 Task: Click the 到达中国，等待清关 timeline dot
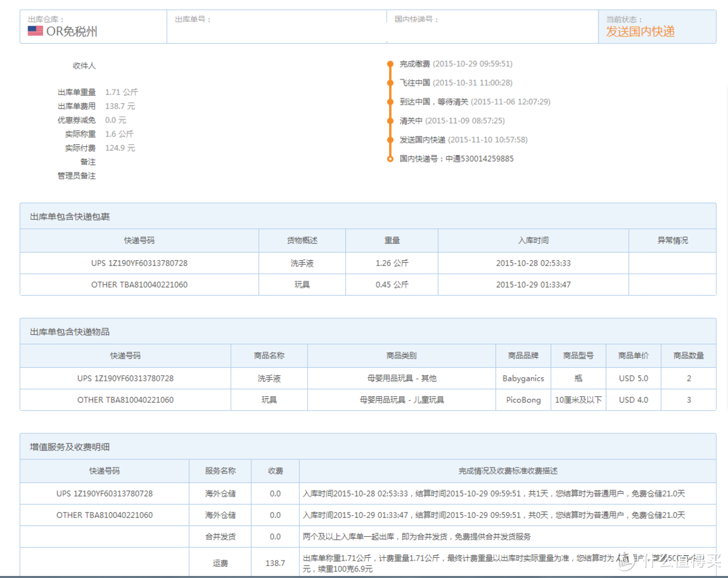click(x=390, y=102)
